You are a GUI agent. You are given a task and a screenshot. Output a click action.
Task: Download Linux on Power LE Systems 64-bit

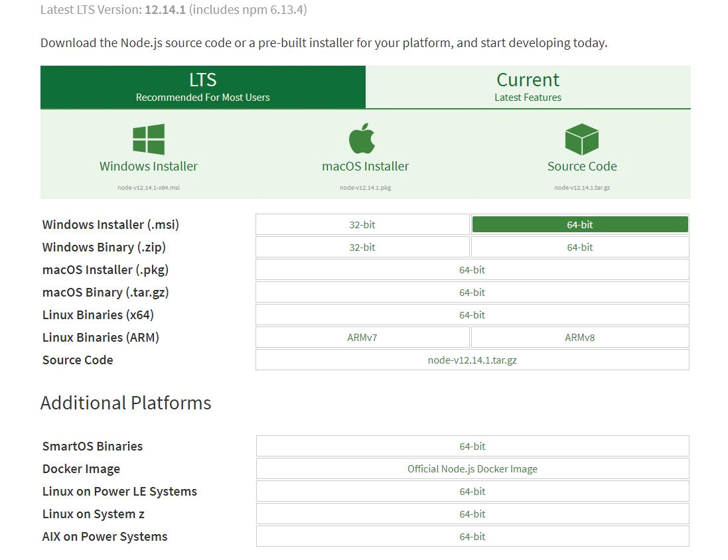tap(473, 491)
